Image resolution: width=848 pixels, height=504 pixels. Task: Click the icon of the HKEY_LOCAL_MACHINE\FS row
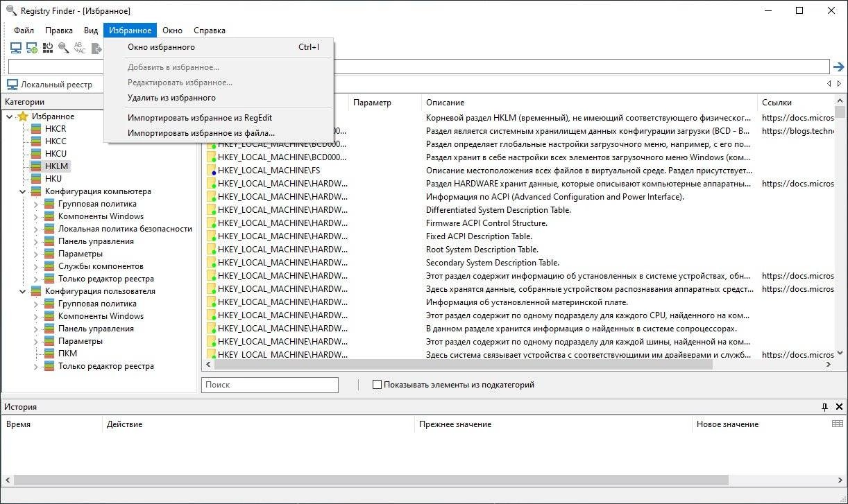[x=212, y=170]
